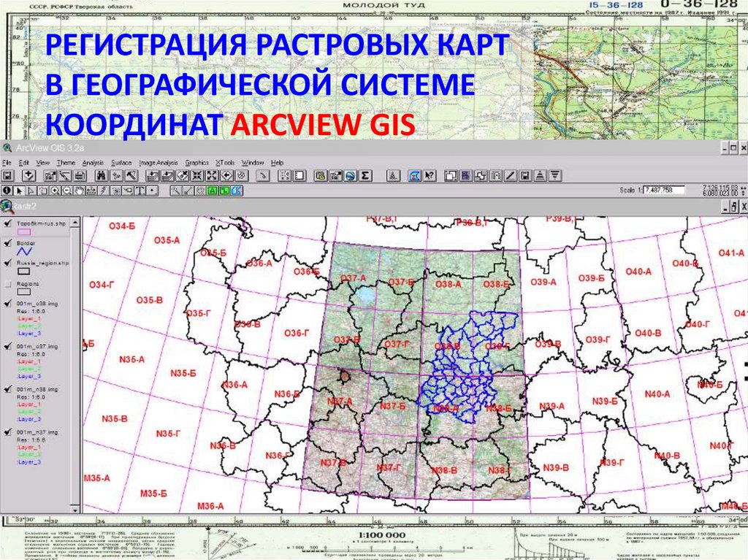Click the inverted funnel toolbar icon
Screen dimensions: 748x560
point(555,175)
